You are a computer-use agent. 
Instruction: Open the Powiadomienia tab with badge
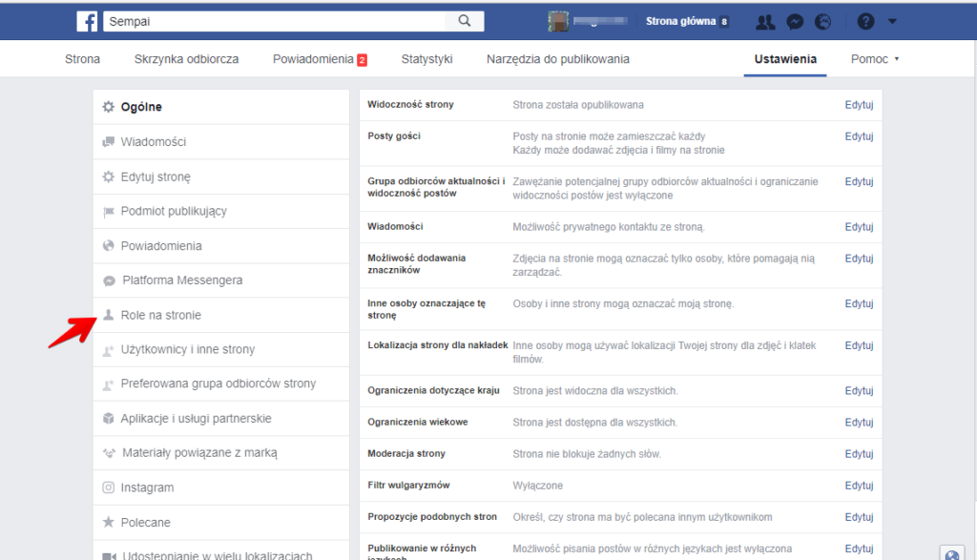(x=320, y=59)
